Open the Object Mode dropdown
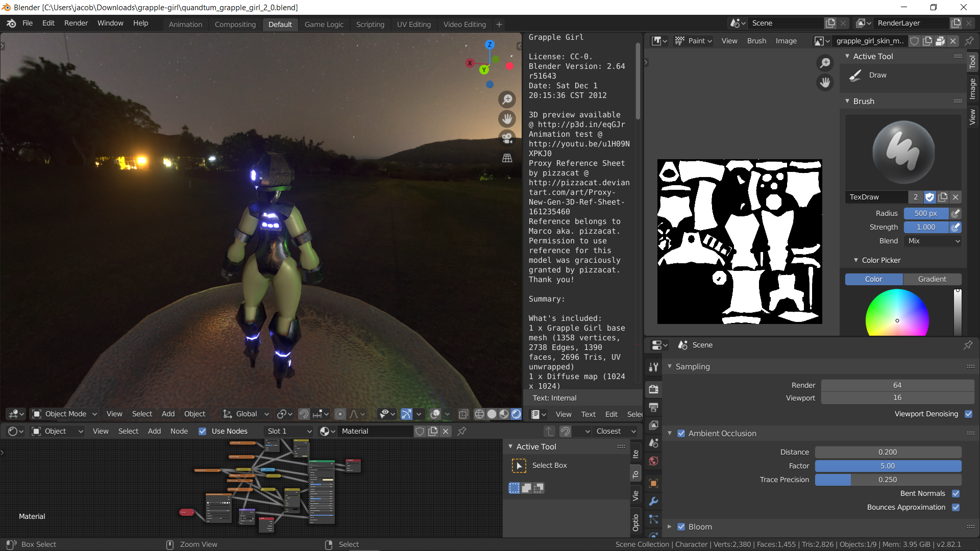This screenshot has width=980, height=551. (x=64, y=414)
